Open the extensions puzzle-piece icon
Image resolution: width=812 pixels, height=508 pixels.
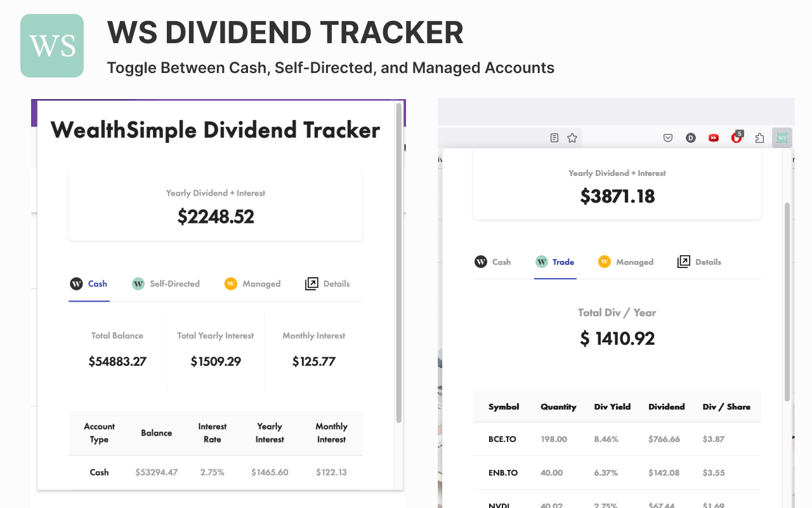tap(759, 138)
